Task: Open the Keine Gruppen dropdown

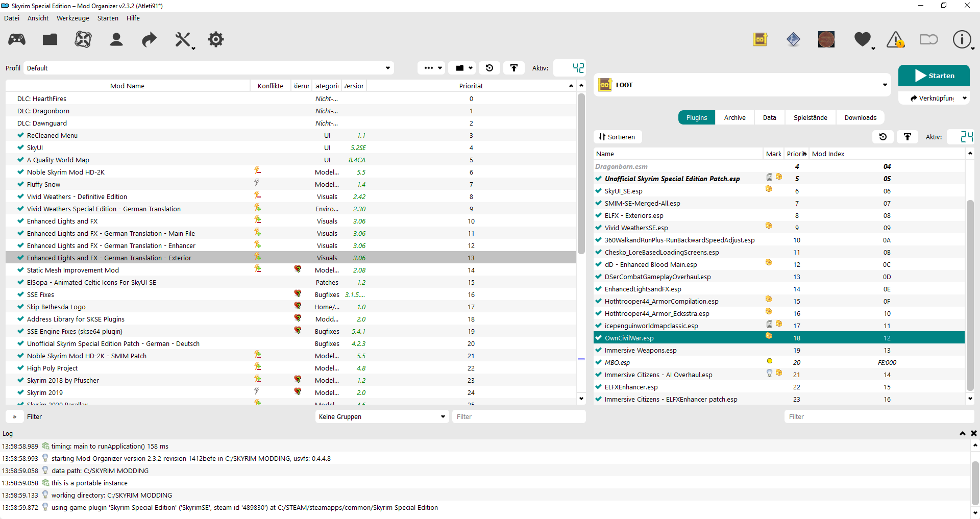Action: point(382,416)
